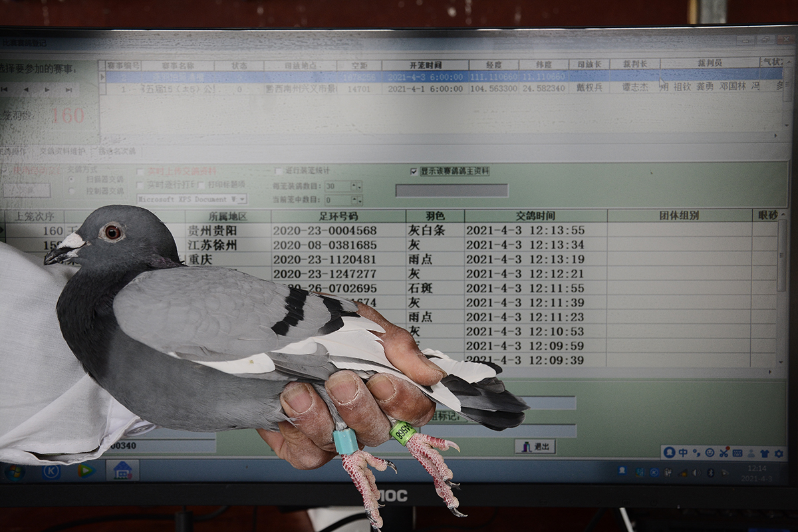Click the 当前笼中数目 spinner arrows

click(357, 199)
